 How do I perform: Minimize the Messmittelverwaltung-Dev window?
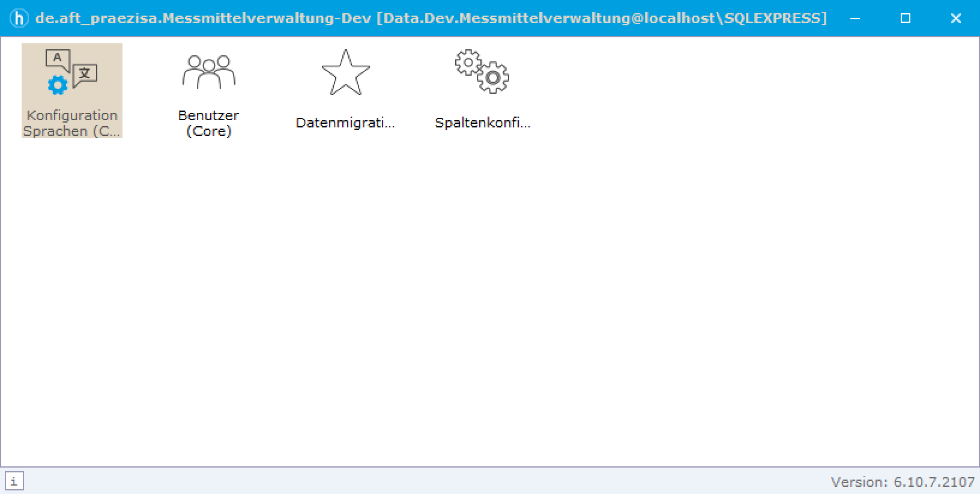855,18
